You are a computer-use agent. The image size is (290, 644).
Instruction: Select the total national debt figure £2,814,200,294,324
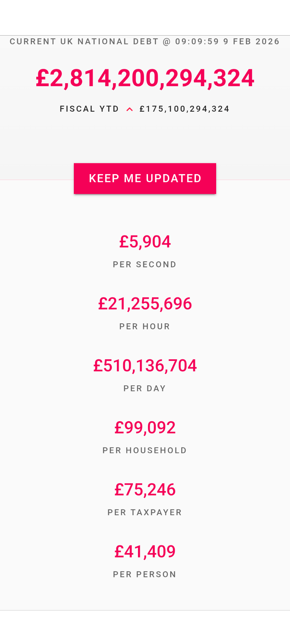click(145, 78)
